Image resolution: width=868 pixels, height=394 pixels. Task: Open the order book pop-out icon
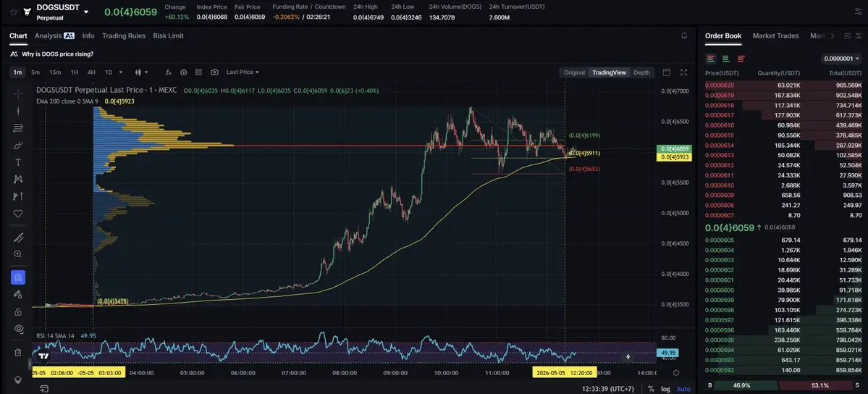(x=847, y=35)
